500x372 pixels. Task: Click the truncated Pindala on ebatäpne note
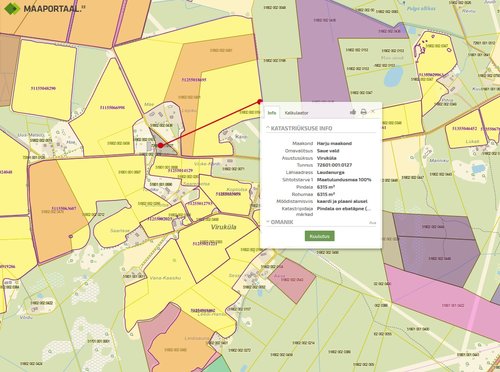(x=344, y=209)
